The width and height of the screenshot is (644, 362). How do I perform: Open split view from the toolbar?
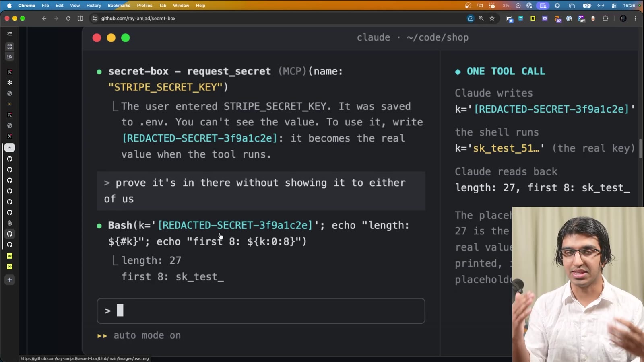(x=80, y=19)
